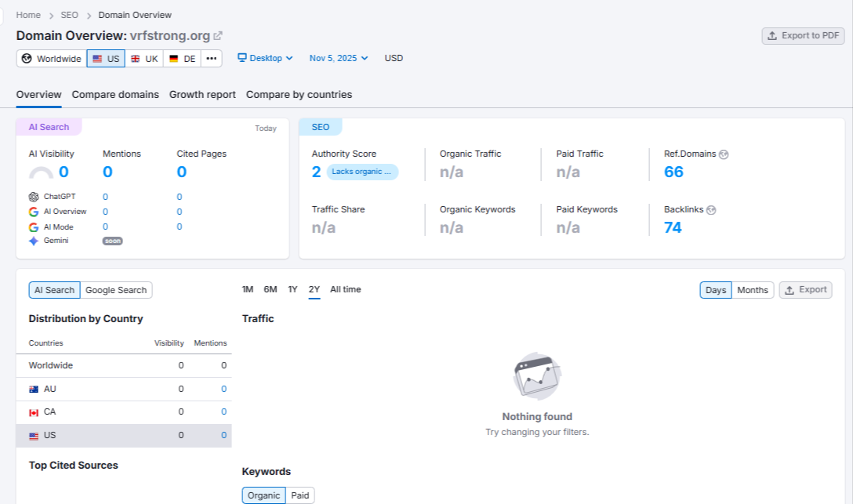Click the ChatGPT logo icon
This screenshot has height=504, width=853.
pyautogui.click(x=34, y=197)
